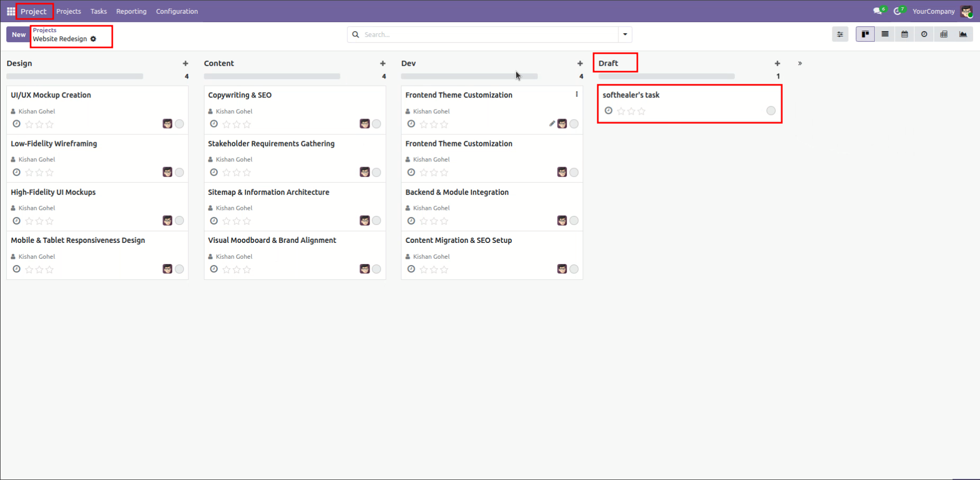
Task: Click the New button
Action: pyautogui.click(x=18, y=35)
